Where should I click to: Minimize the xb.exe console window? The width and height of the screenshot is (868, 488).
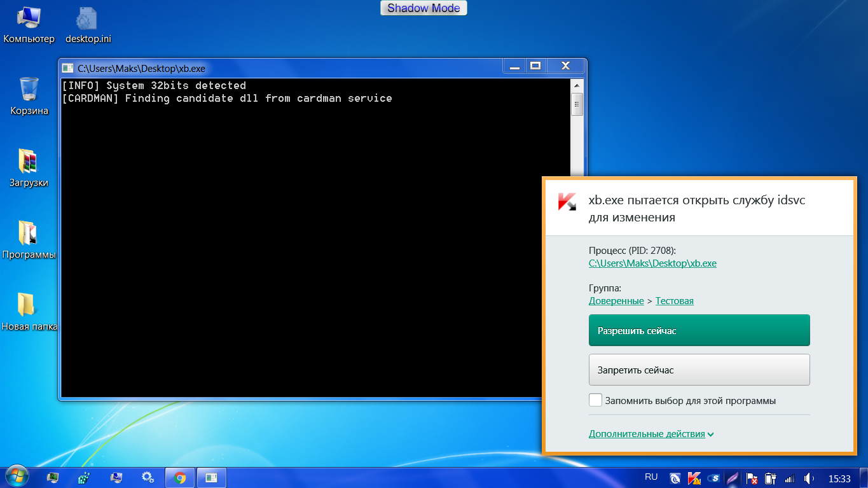pyautogui.click(x=514, y=66)
